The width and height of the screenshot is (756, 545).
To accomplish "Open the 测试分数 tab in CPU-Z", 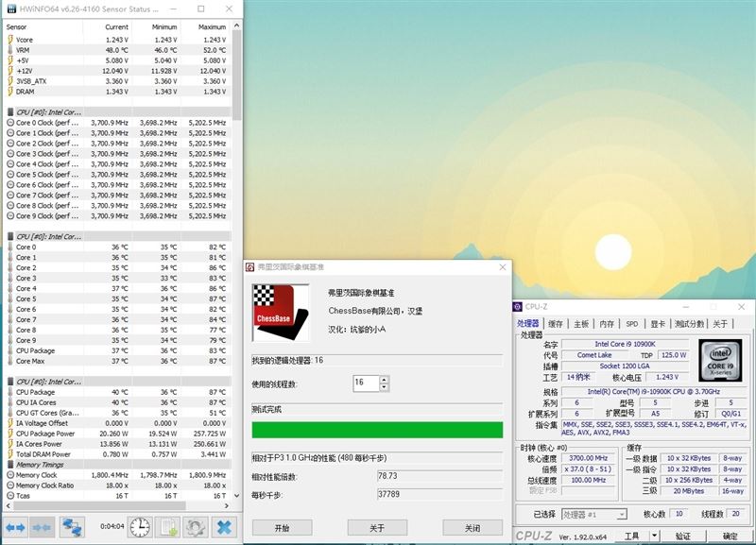I will [689, 324].
